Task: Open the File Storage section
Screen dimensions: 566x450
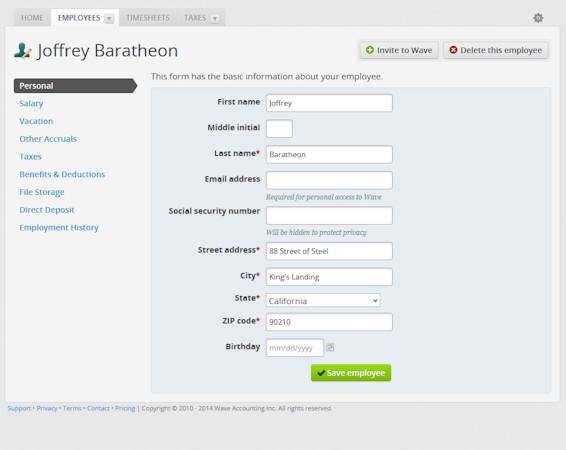Action: pyautogui.click(x=42, y=192)
